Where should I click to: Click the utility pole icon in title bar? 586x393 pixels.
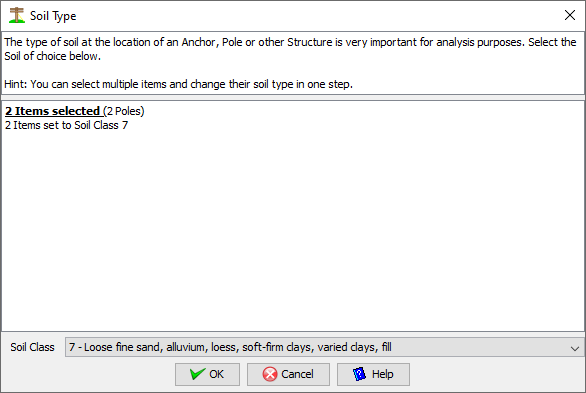(17, 16)
